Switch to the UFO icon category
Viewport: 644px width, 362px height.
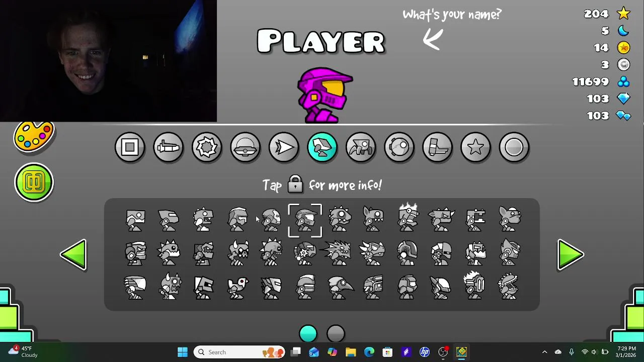246,147
